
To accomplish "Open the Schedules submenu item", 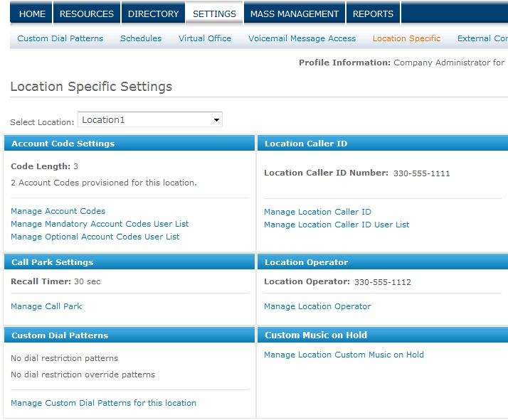I will click(141, 38).
